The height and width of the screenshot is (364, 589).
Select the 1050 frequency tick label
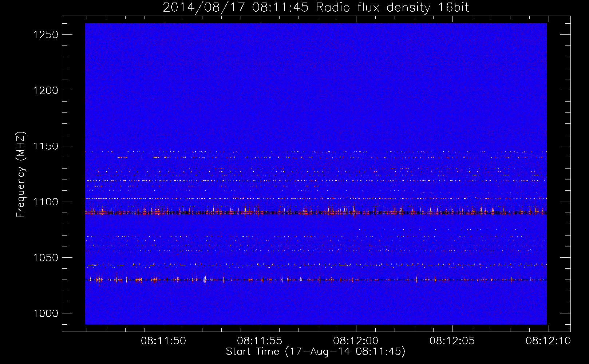coord(46,258)
